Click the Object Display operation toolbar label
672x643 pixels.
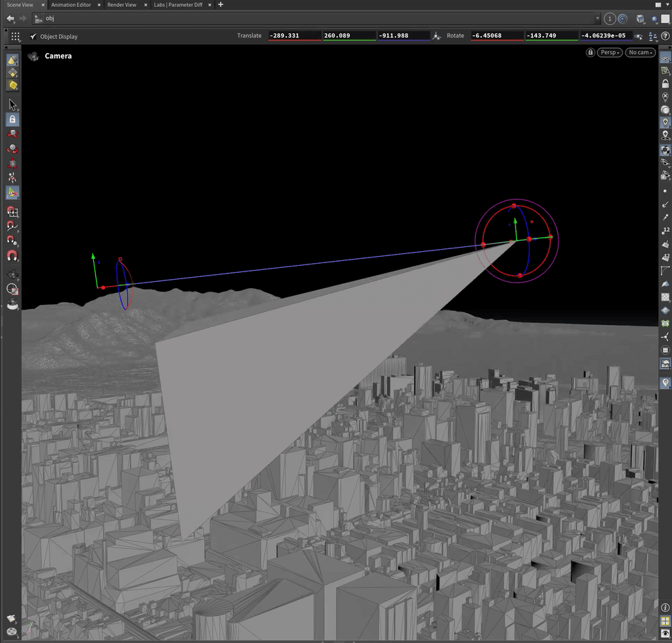(58, 36)
